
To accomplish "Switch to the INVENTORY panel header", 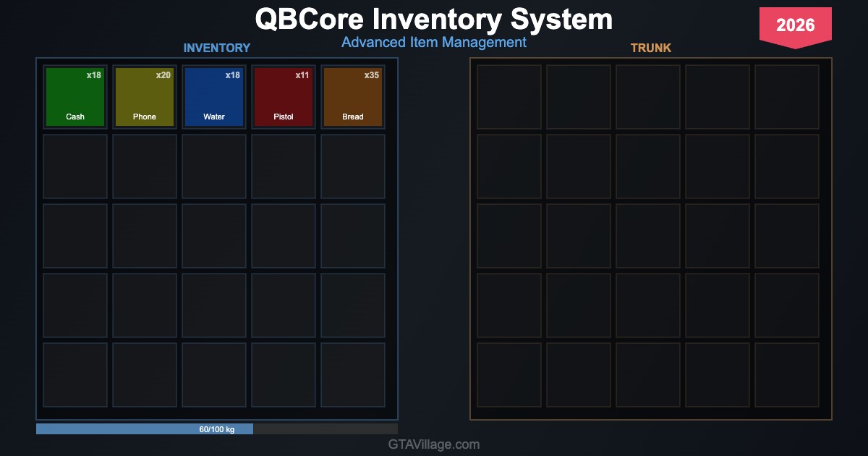I will (216, 48).
